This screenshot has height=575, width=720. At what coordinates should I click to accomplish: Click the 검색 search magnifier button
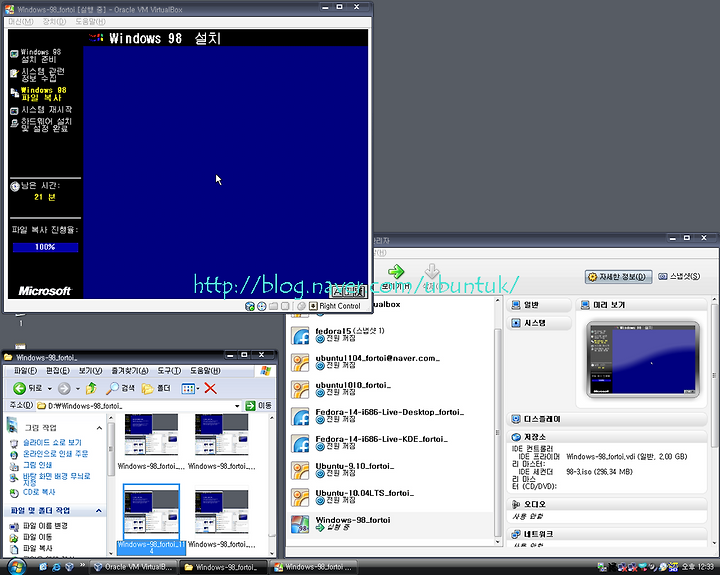click(x=120, y=389)
